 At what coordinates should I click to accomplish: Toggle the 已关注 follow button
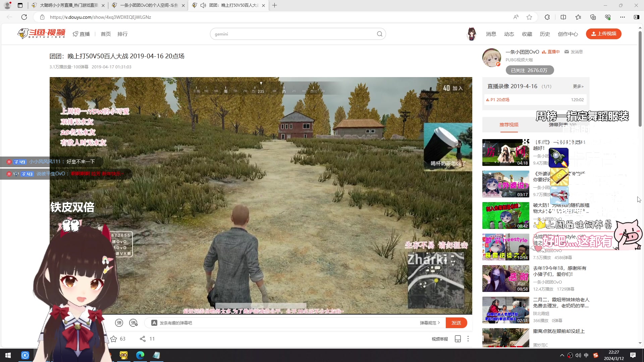(530, 70)
